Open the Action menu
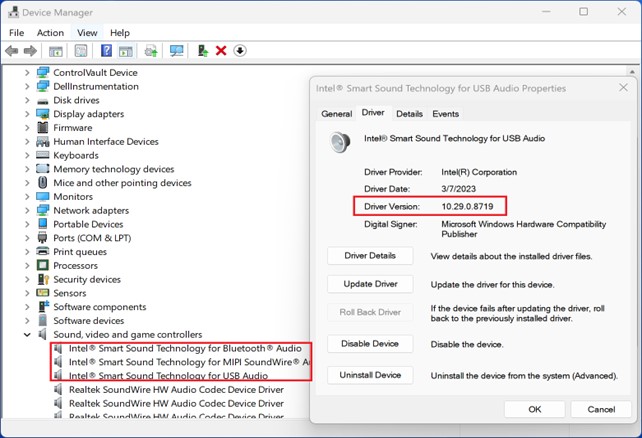 [x=50, y=33]
